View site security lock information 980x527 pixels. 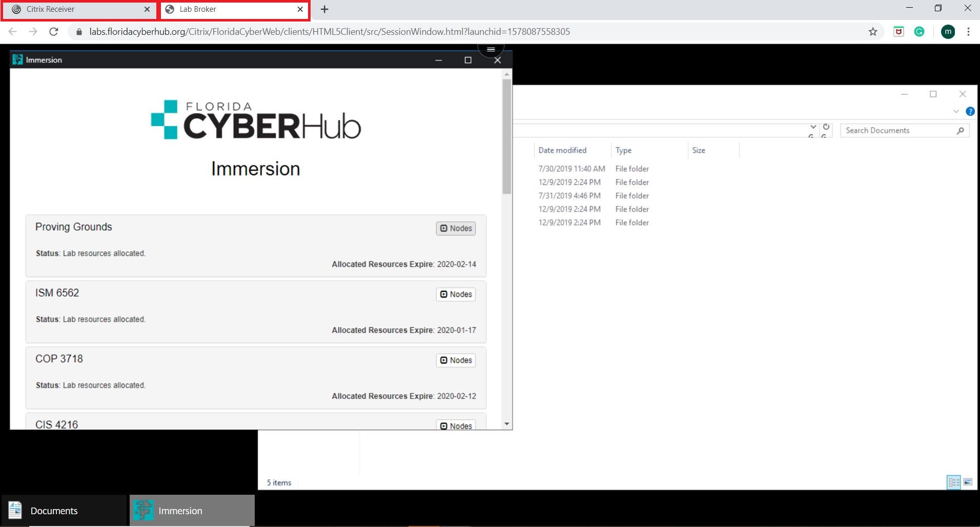[79, 32]
